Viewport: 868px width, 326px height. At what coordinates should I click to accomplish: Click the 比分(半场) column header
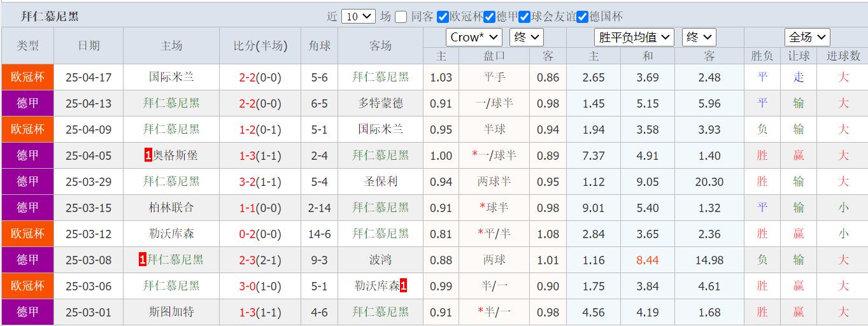(260, 46)
